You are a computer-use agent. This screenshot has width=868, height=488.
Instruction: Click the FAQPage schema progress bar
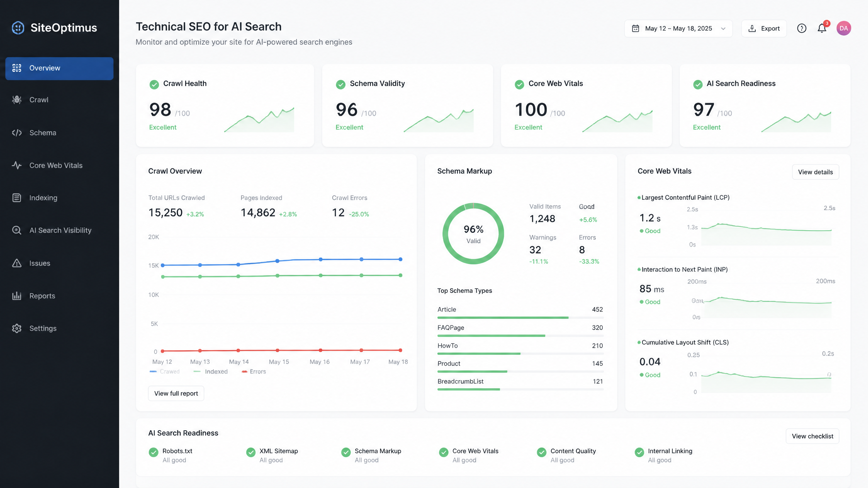pyautogui.click(x=520, y=336)
